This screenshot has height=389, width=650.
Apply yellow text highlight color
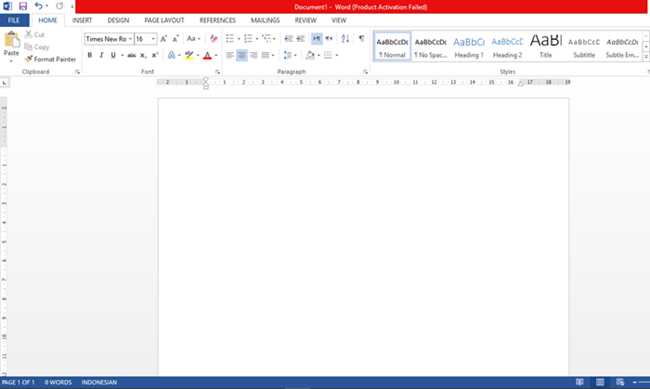point(189,55)
